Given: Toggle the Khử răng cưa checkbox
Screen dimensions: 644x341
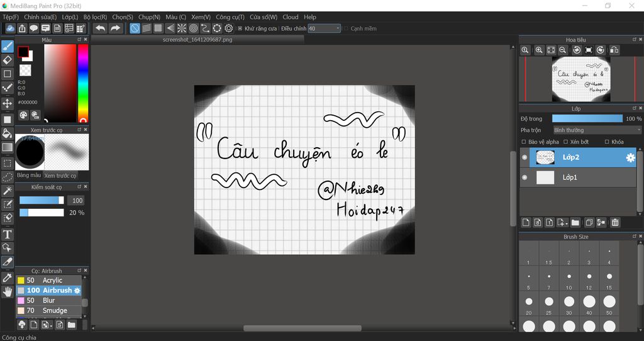Looking at the screenshot, I should [240, 28].
